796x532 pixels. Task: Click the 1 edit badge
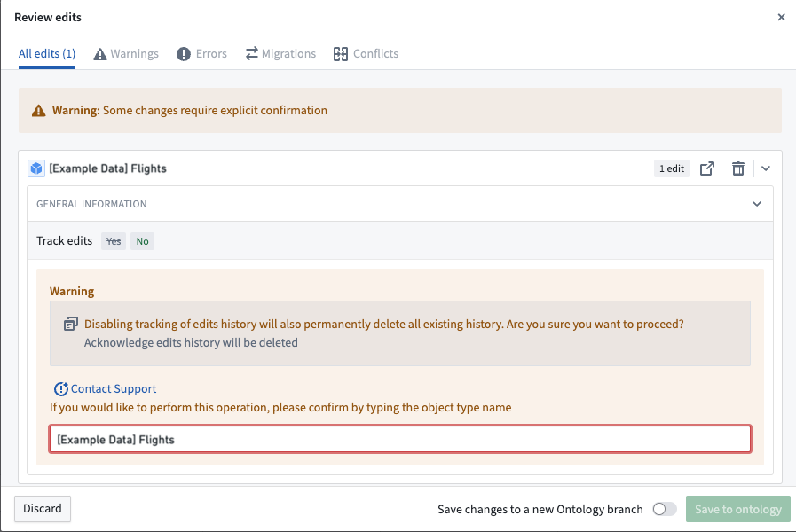[672, 168]
